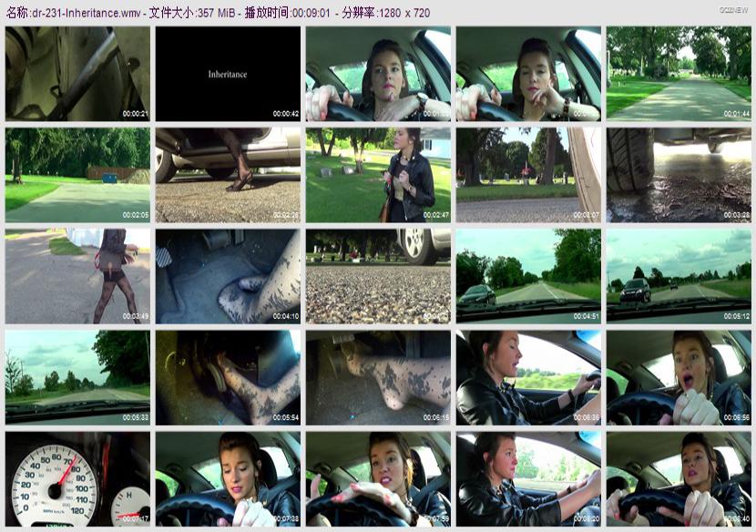The image size is (756, 532).
Task: Open the windshield view thumbnail at 00:05:33
Action: click(77, 377)
